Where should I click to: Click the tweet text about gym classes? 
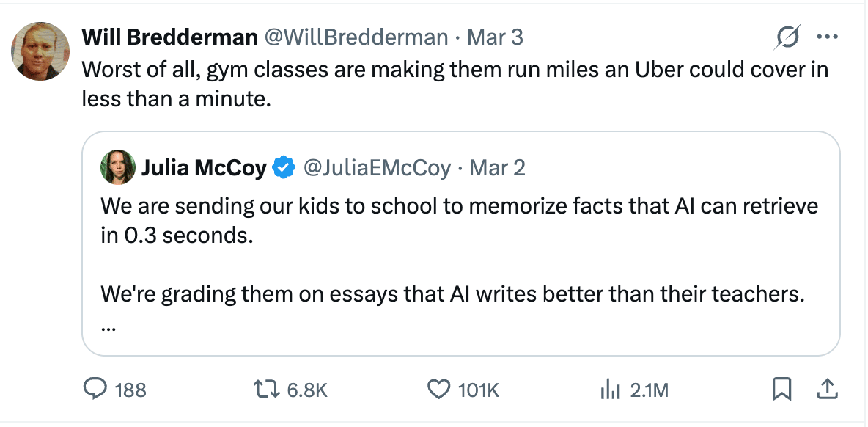(455, 83)
